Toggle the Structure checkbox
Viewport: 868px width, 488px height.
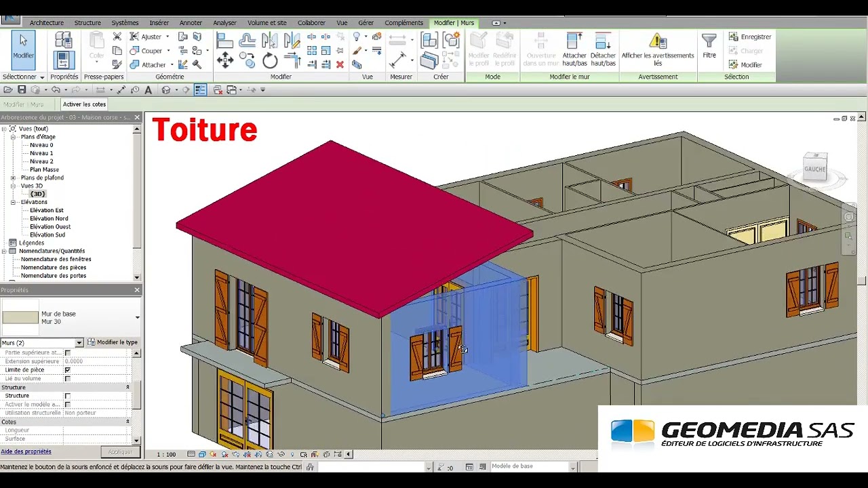click(x=67, y=396)
